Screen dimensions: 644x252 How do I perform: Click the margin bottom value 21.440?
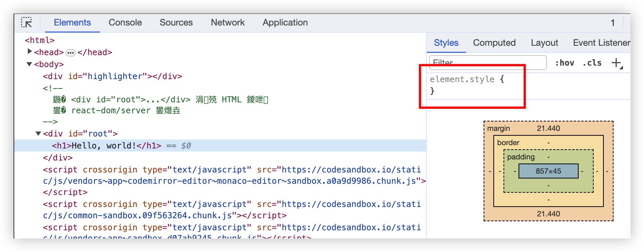point(548,214)
